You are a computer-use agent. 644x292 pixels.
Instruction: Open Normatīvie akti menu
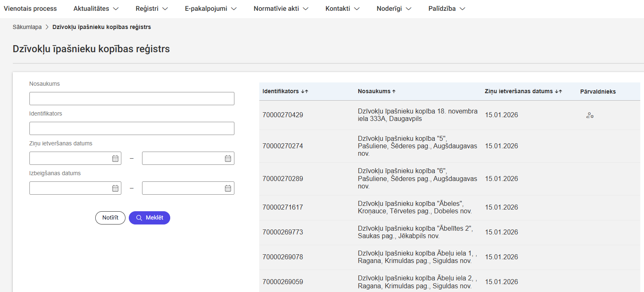(x=281, y=8)
